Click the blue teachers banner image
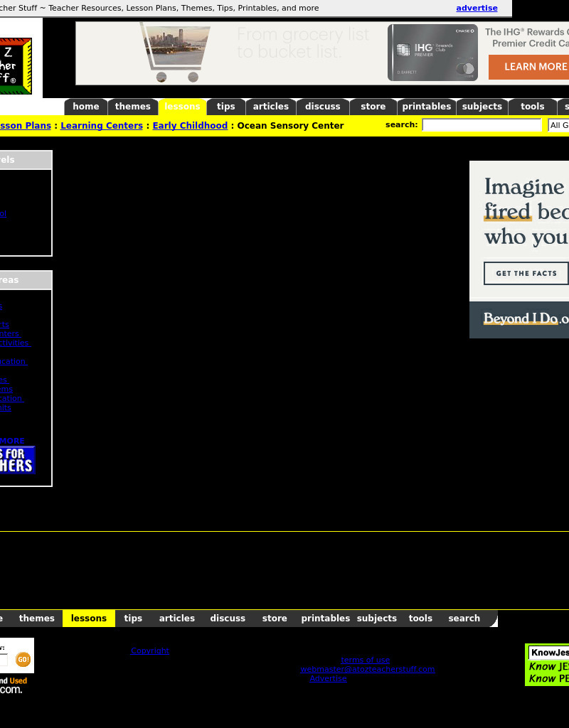Image resolution: width=569 pixels, height=728 pixels. 17,460
